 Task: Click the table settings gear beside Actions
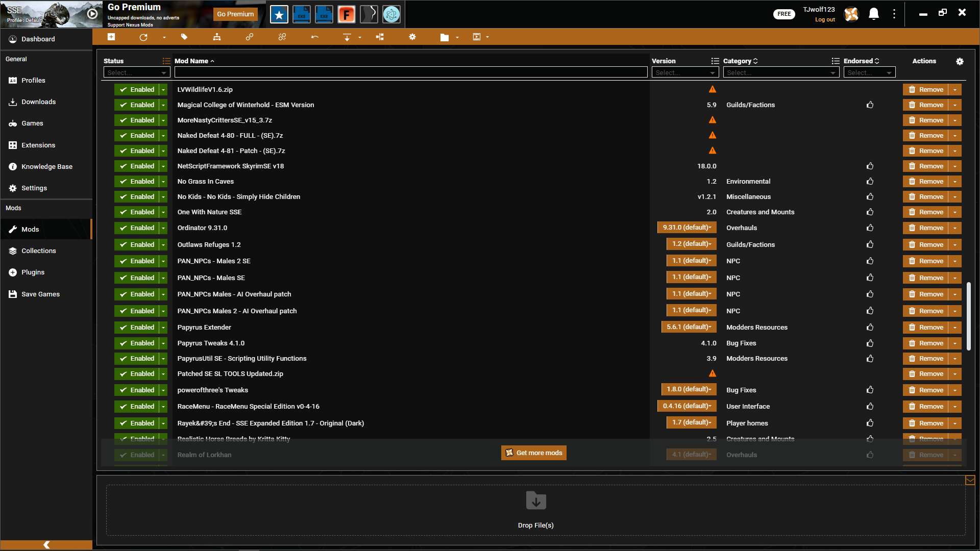coord(960,61)
